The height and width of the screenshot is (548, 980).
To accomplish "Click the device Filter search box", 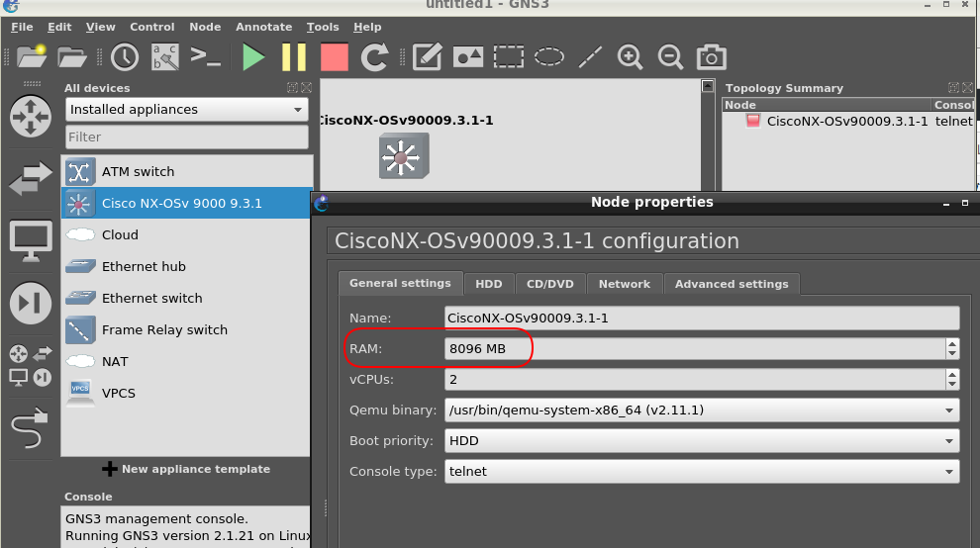I will pyautogui.click(x=187, y=137).
